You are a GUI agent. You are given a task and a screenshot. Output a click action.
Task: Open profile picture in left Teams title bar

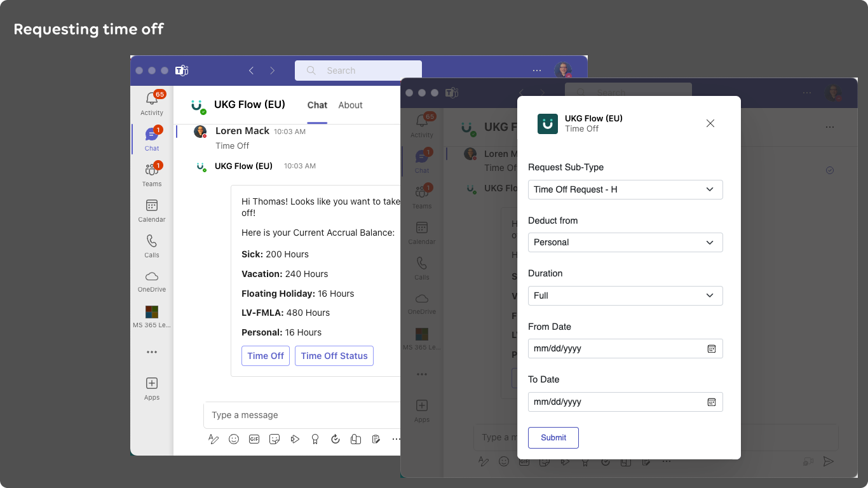562,71
